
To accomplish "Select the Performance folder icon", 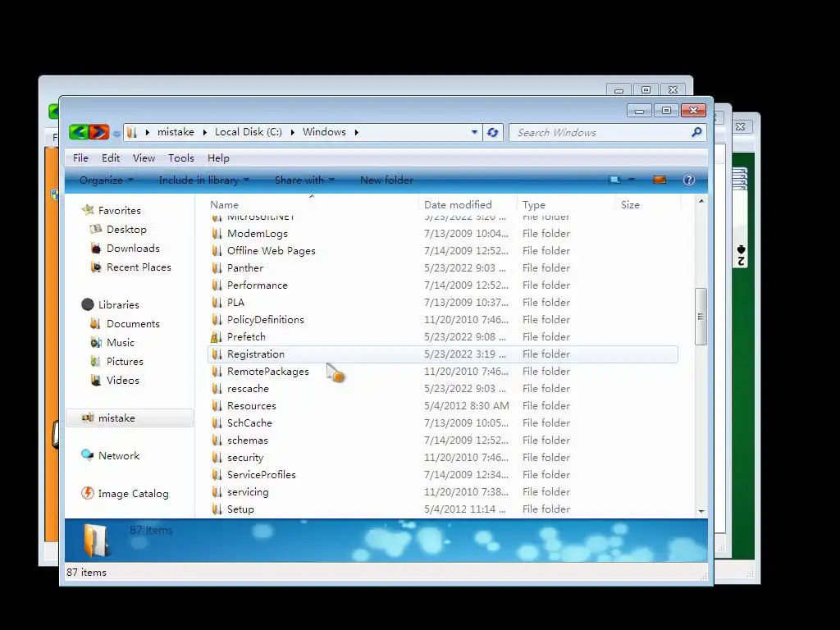I will 217,285.
